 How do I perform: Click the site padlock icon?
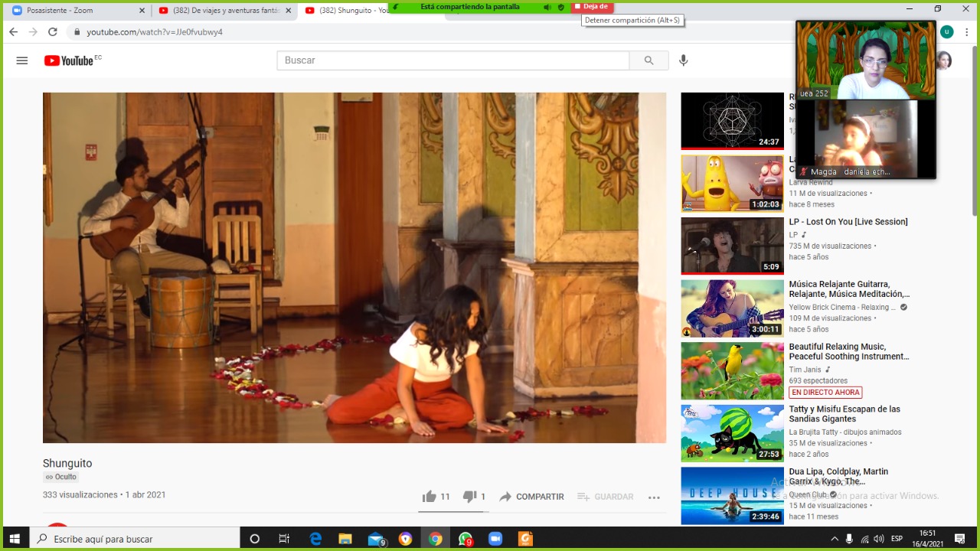coord(77,32)
